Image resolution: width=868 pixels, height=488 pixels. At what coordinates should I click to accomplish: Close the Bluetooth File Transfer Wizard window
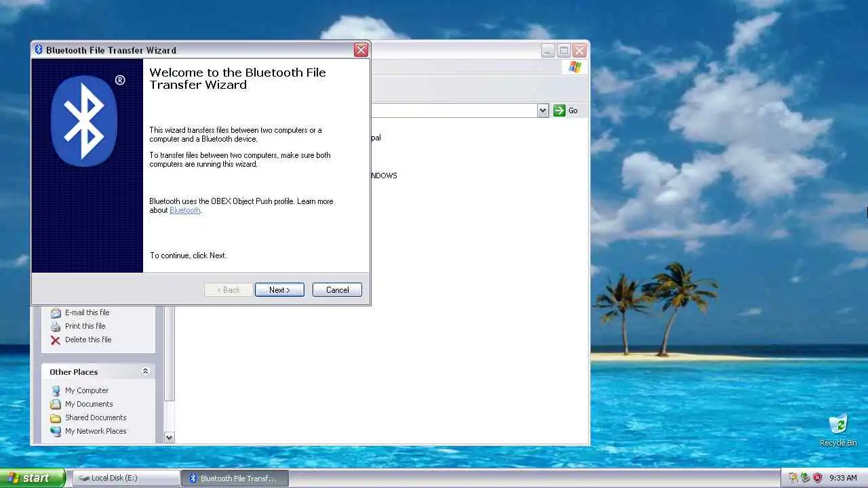[x=361, y=49]
